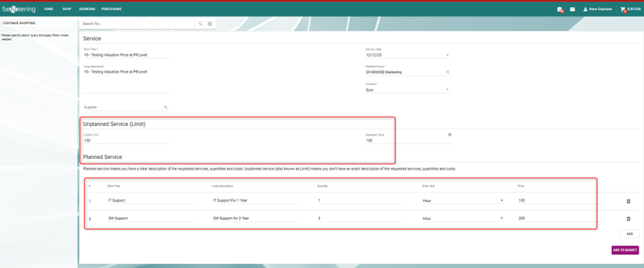Edit IT Support short text cell

(x=150, y=201)
